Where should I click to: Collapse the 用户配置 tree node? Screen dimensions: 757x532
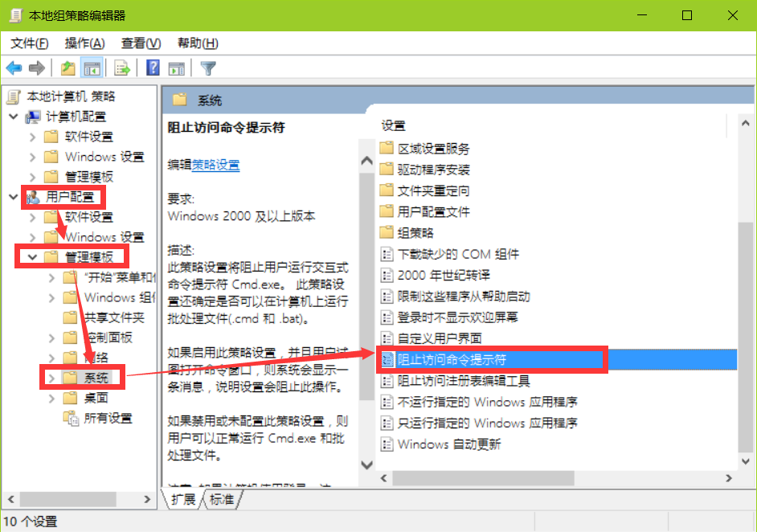point(14,196)
